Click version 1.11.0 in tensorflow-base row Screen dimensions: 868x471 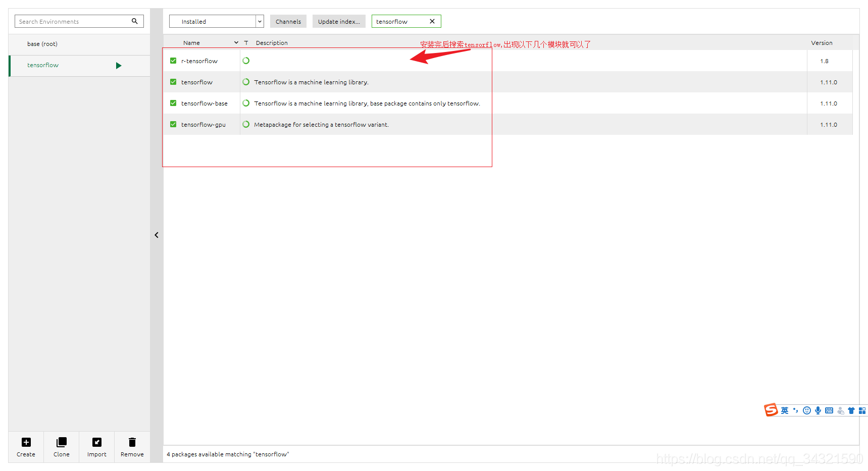click(829, 103)
